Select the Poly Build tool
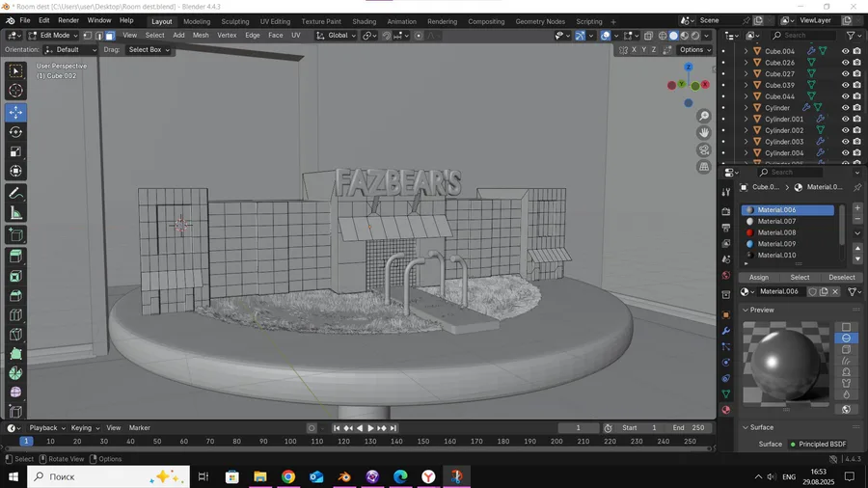Image resolution: width=868 pixels, height=488 pixels. point(15,354)
